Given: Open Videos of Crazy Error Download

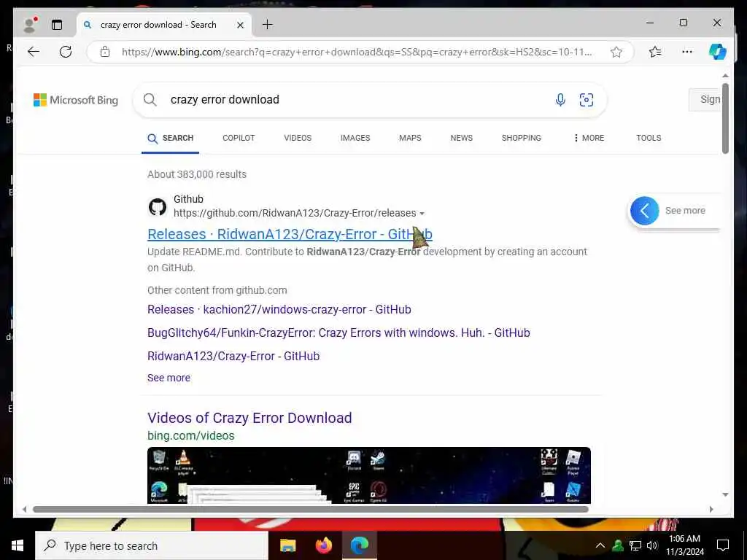Looking at the screenshot, I should [249, 418].
